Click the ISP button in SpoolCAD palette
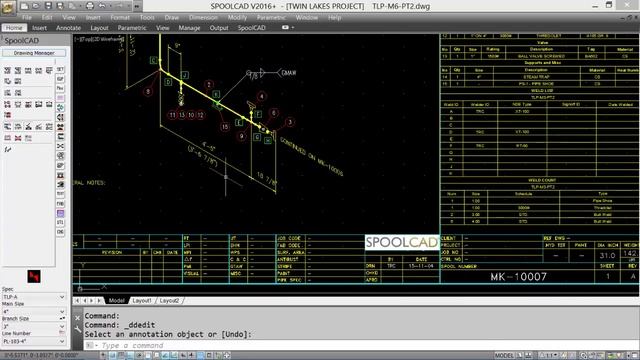640x360 pixels. coord(60,79)
